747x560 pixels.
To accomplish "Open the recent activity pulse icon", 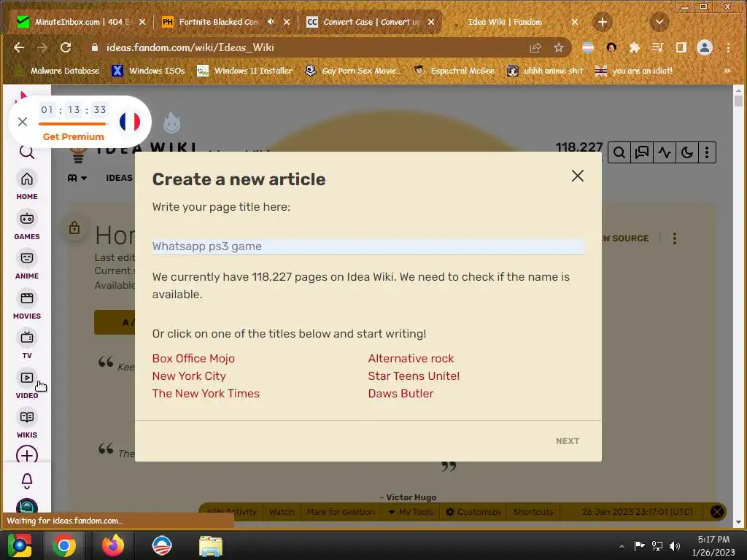I will click(x=664, y=152).
